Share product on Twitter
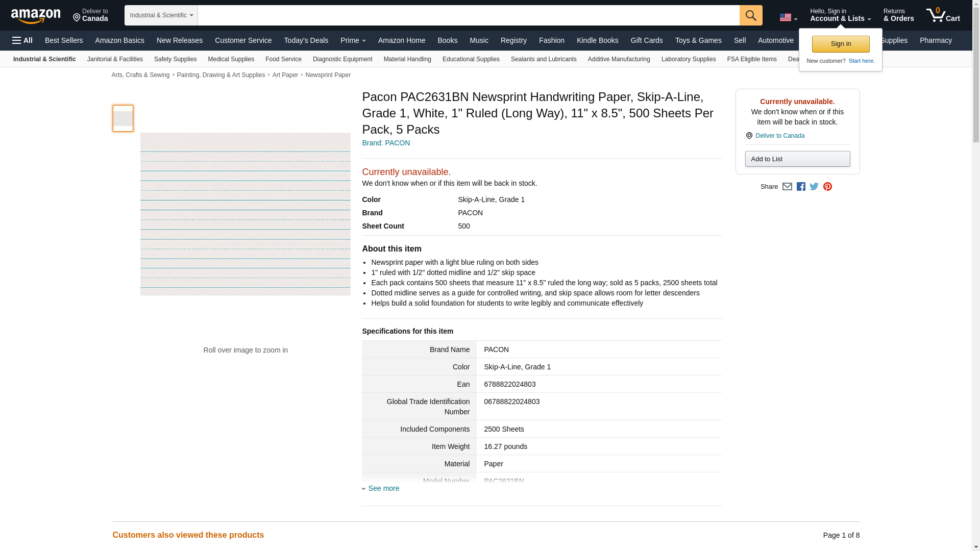Image resolution: width=980 pixels, height=551 pixels. [x=814, y=187]
